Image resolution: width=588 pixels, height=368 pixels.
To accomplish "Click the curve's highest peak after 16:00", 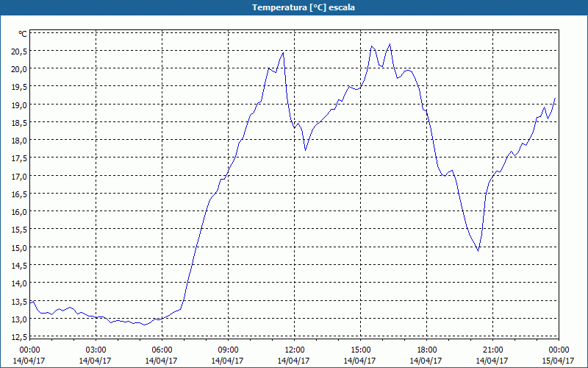I will point(390,44).
